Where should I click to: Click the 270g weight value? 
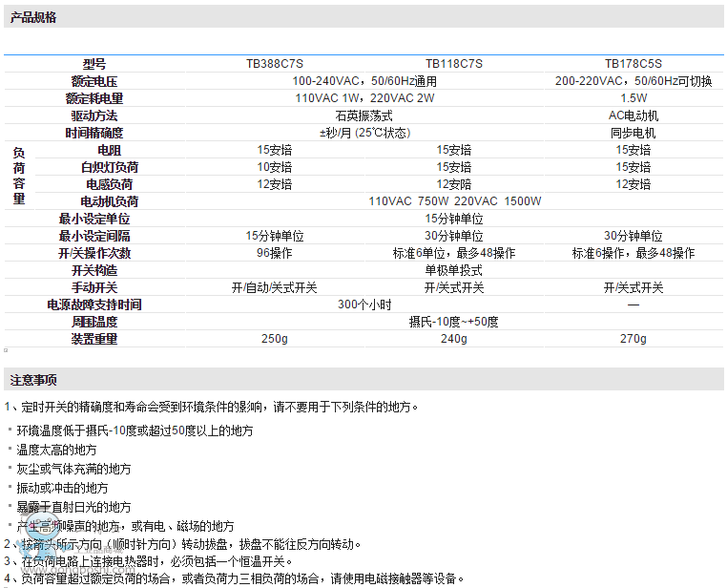click(634, 339)
